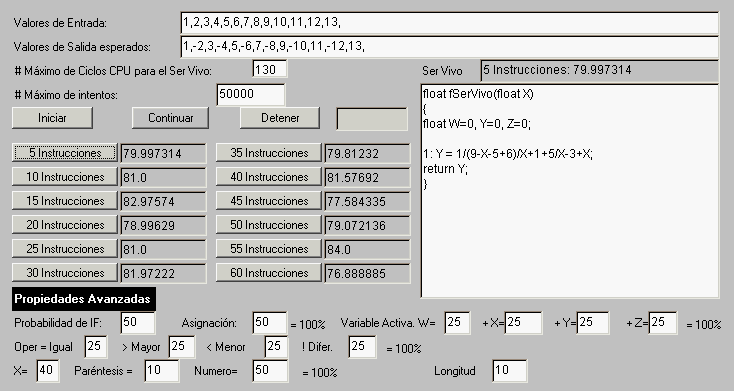Screen dimensions: 734x391
Task: Focus the Valores de Salida esperados field
Action: (449, 46)
